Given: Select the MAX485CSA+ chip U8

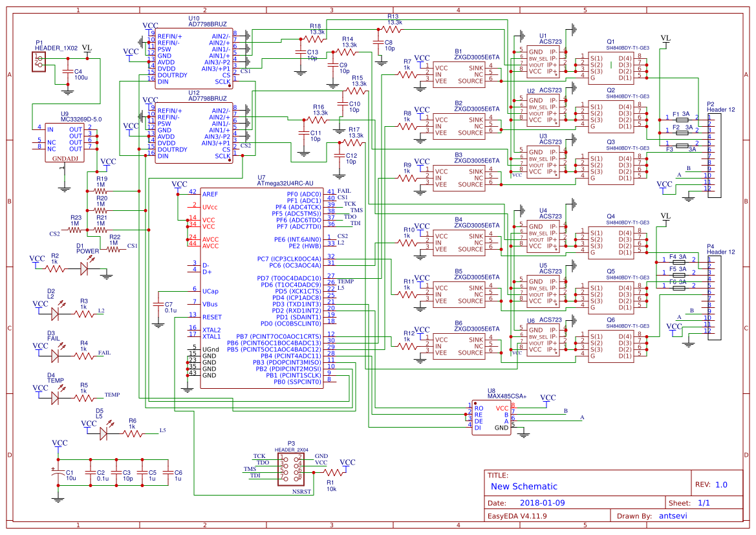Looking at the screenshot, I should [x=491, y=417].
